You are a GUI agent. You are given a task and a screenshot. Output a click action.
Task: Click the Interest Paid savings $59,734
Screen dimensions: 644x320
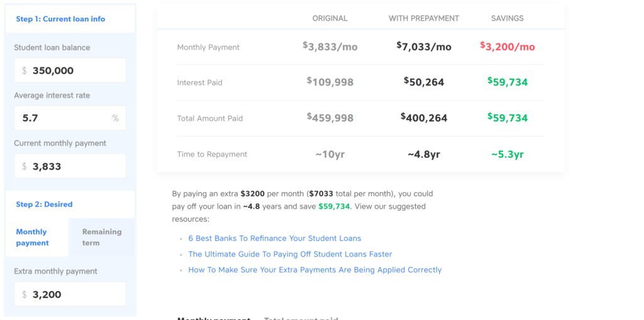coord(508,82)
